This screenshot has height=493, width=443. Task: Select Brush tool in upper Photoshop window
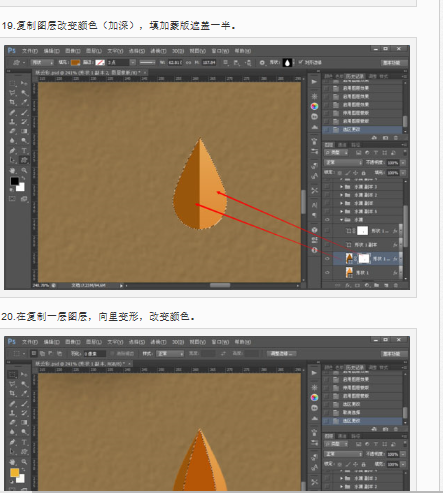(24, 112)
